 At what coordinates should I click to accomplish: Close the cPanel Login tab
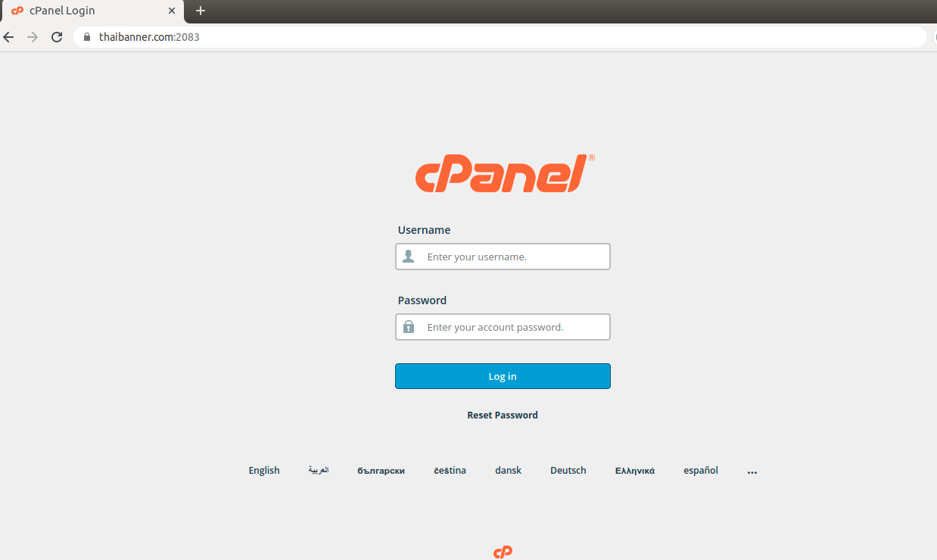(172, 11)
